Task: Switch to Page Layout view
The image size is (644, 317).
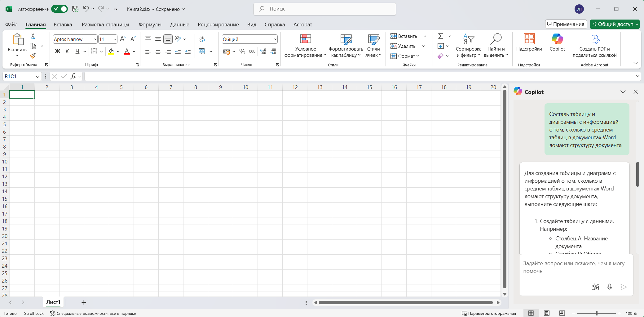Action: click(547, 313)
